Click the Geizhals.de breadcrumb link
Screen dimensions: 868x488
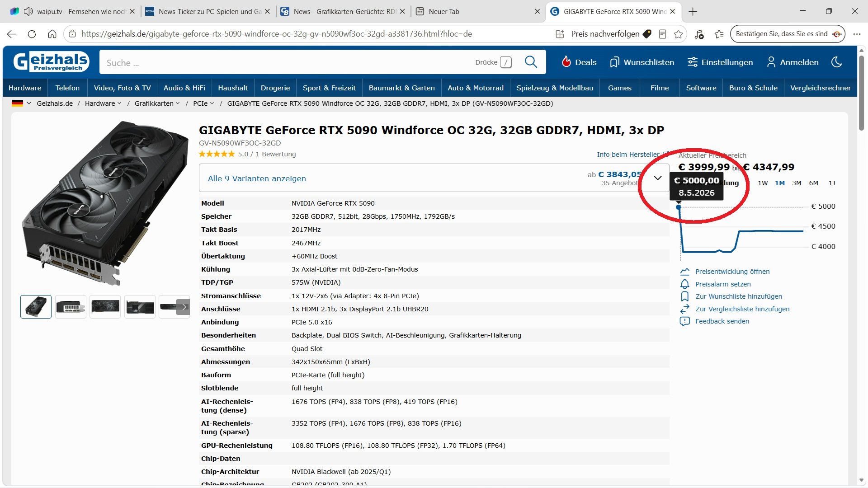(55, 103)
